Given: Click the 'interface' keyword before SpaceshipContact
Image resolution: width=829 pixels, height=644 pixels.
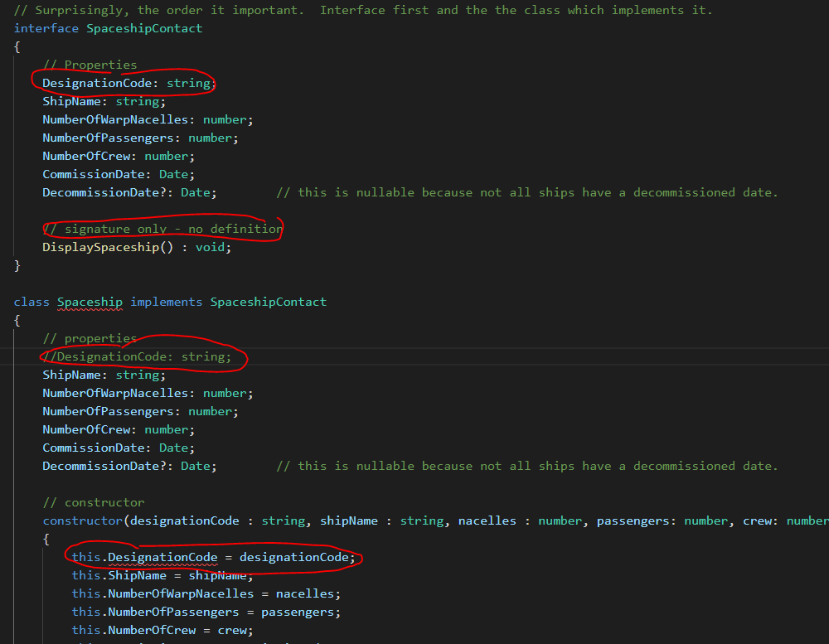Looking at the screenshot, I should click(46, 28).
